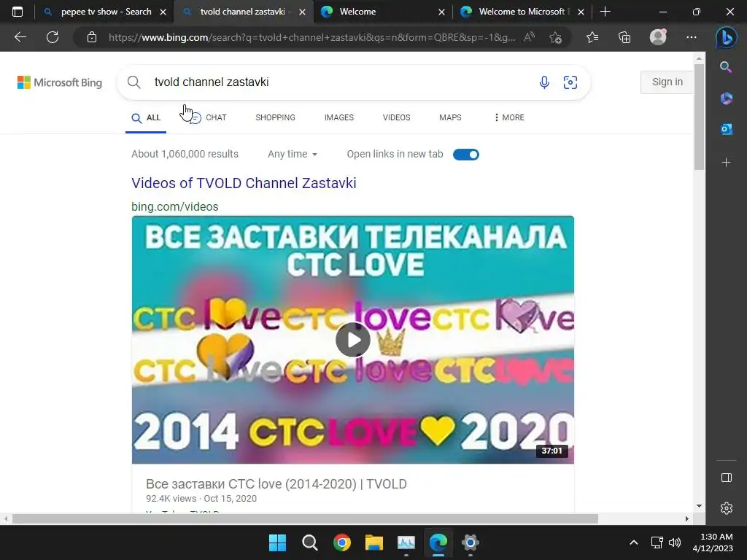Open the browser profile avatar
Viewport: 747px width, 560px height.
(x=658, y=37)
